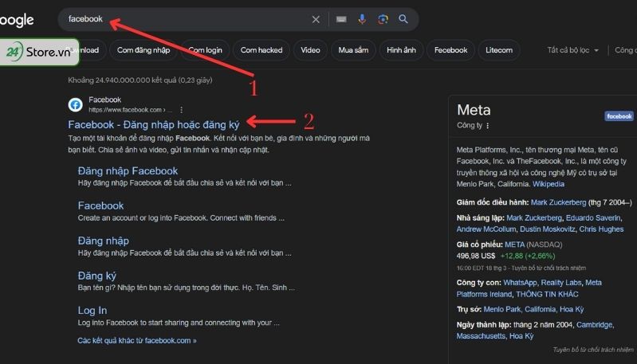Open the Log In sitelink
The width and height of the screenshot is (637, 364).
pos(92,311)
